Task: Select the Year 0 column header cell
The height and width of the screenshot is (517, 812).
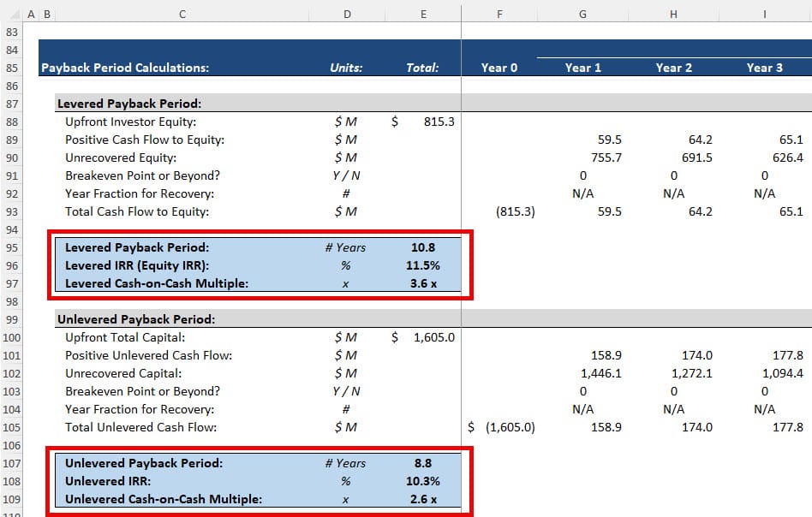Action: [499, 68]
